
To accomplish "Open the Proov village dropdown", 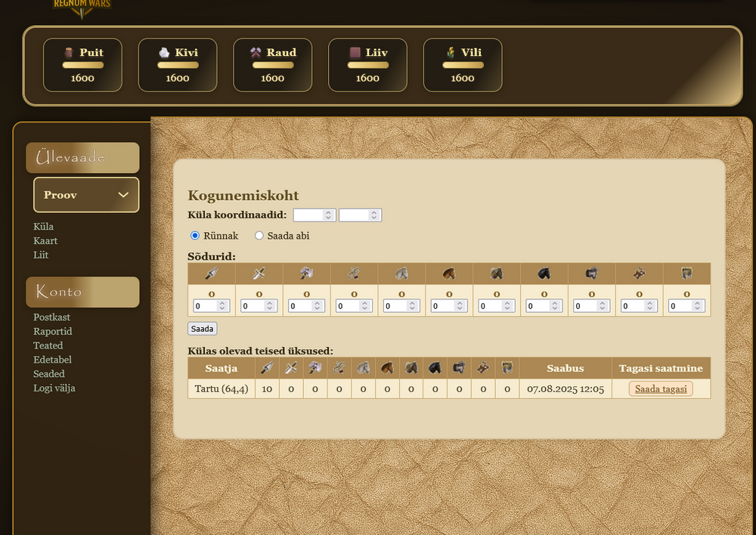I will pyautogui.click(x=86, y=195).
